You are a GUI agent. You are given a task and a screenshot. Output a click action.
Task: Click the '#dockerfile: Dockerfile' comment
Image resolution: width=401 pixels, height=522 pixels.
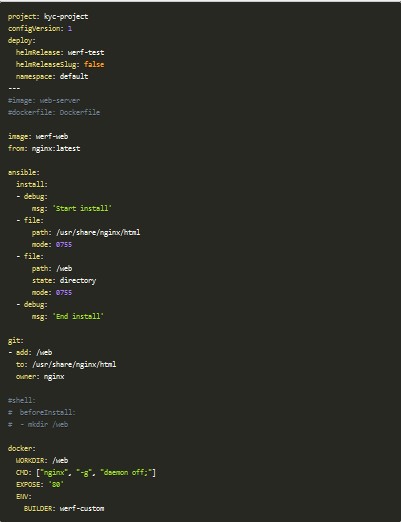pos(54,112)
